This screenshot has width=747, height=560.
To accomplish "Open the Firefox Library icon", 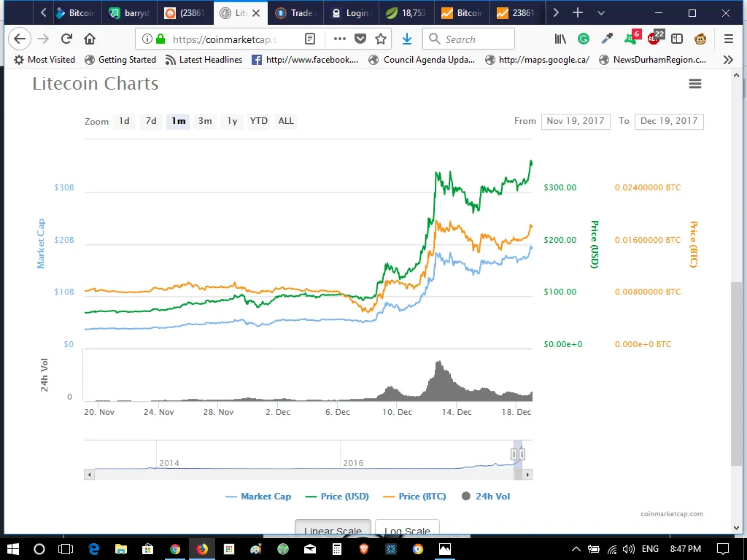I will [x=560, y=39].
